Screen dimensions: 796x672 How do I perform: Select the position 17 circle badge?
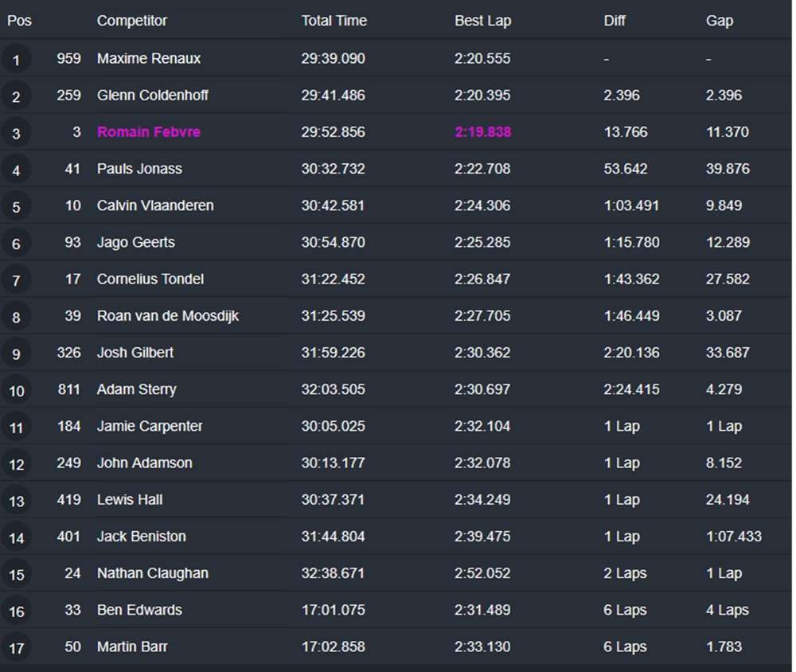click(x=16, y=648)
